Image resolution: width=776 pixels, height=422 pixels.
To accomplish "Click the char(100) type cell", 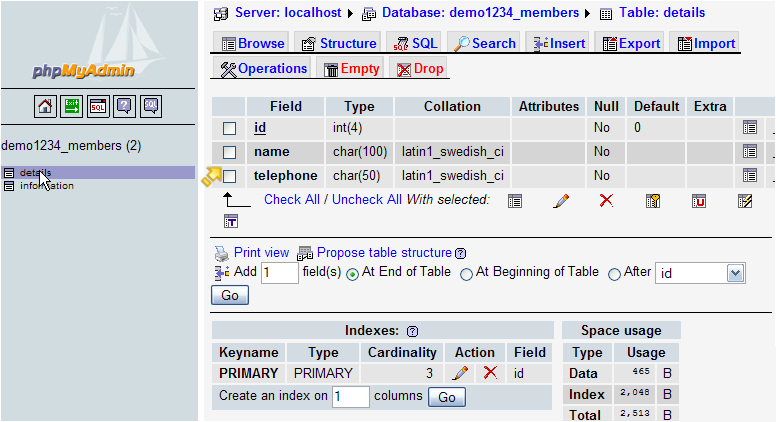I will pos(360,151).
